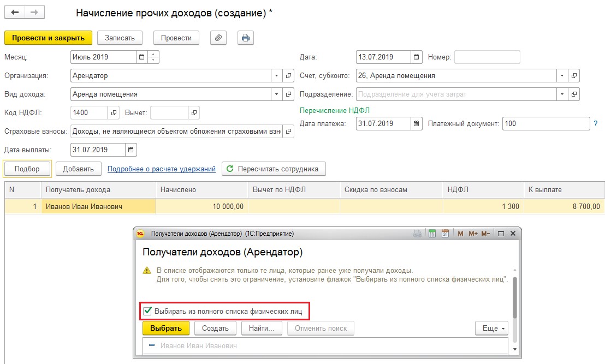Viewport: 605px width, 364px height.
Task: Click the back navigation arrow
Action: pyautogui.click(x=15, y=13)
